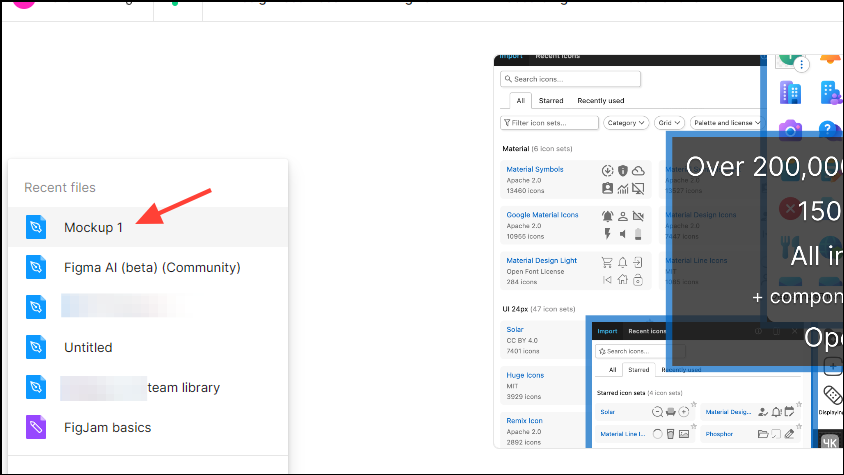This screenshot has height=475, width=844.
Task: Click lock icon in Material Design Light
Action: tap(638, 280)
